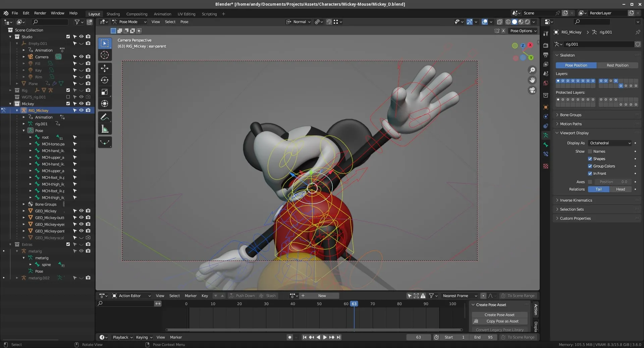Play the animation in reverse

318,337
